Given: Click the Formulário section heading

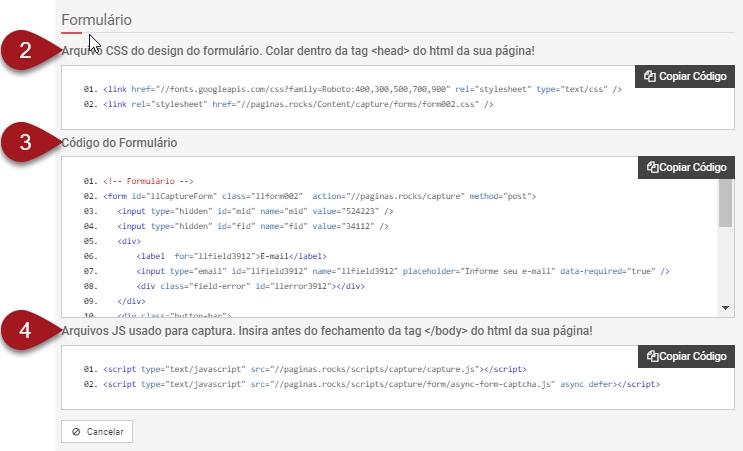Looking at the screenshot, I should pos(97,20).
